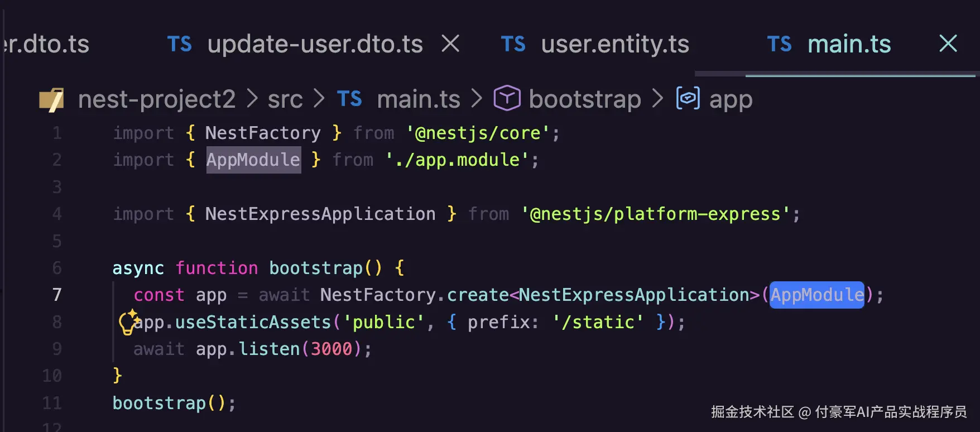Click line number 11 in gutter

[x=52, y=403]
